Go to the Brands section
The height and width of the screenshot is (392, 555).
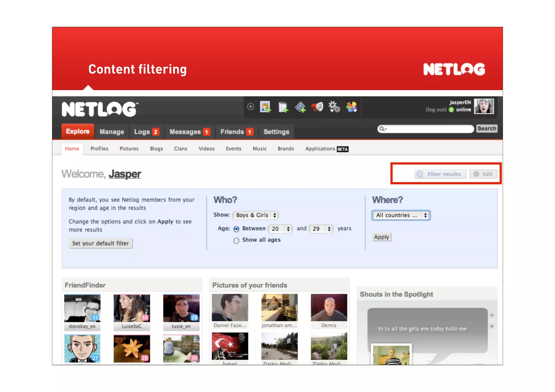(286, 149)
